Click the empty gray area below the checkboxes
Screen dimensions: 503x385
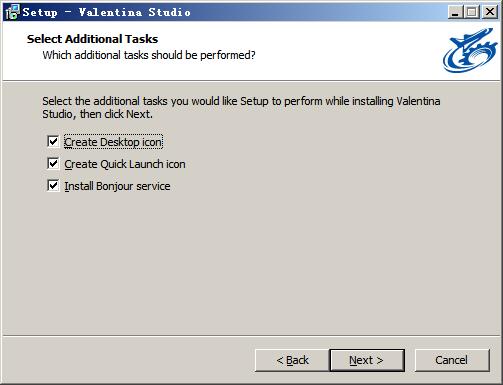point(250,263)
